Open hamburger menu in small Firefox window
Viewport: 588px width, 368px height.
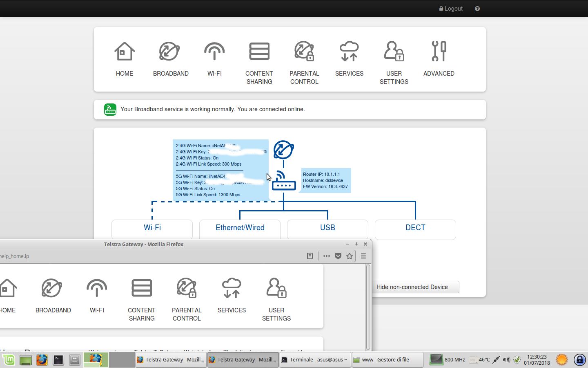pyautogui.click(x=363, y=256)
